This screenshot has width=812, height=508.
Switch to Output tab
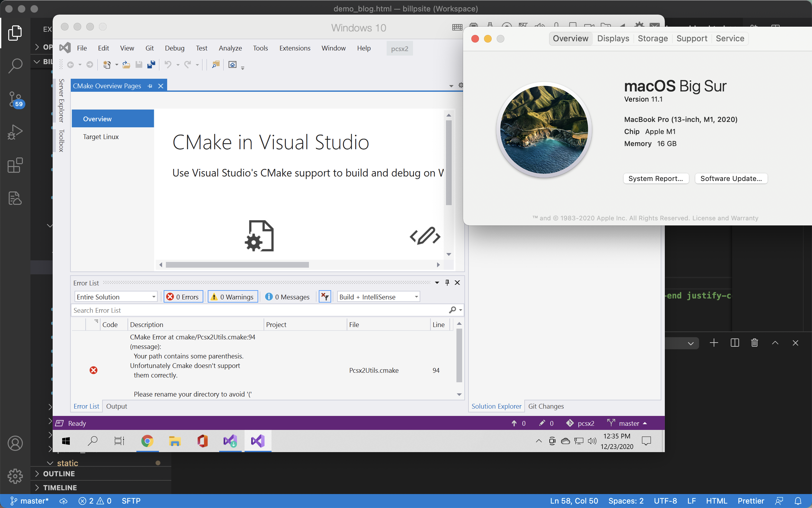point(116,406)
